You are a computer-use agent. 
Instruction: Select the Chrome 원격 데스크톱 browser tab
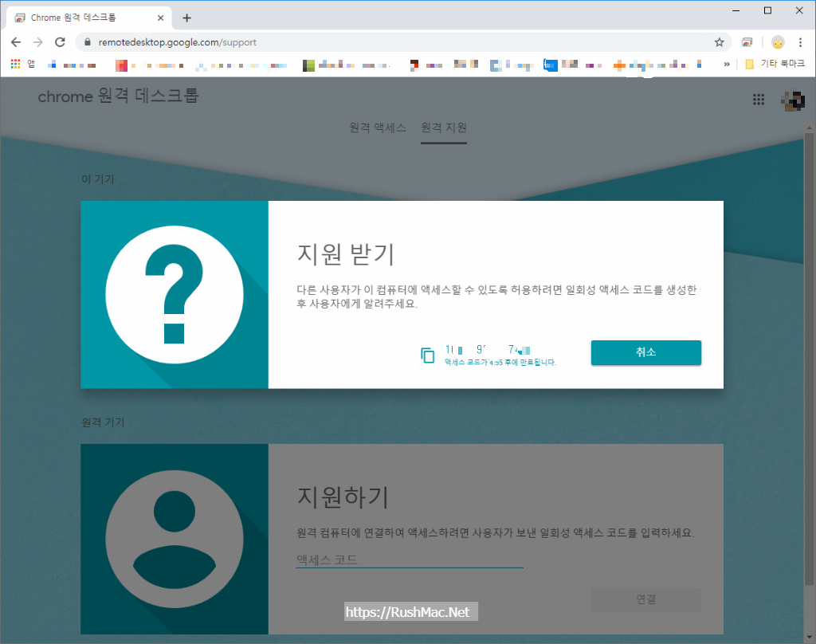88,18
